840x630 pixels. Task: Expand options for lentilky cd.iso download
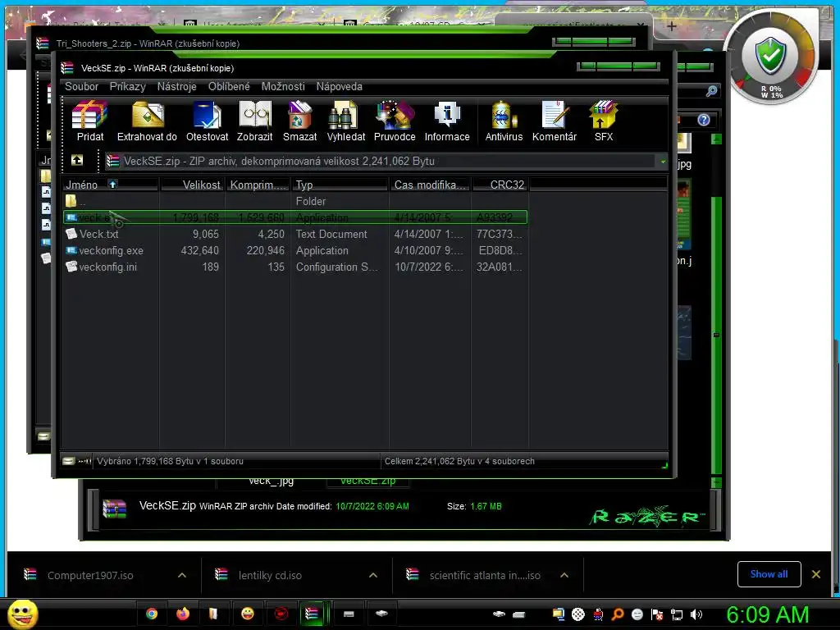[373, 575]
